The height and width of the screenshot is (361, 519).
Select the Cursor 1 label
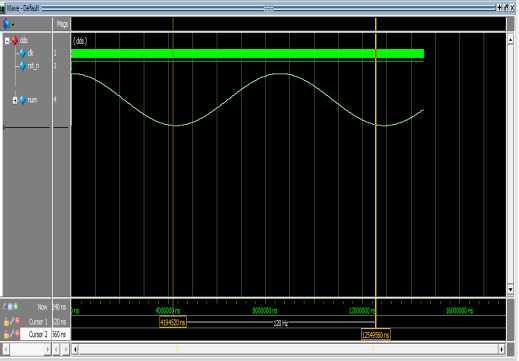click(x=38, y=322)
